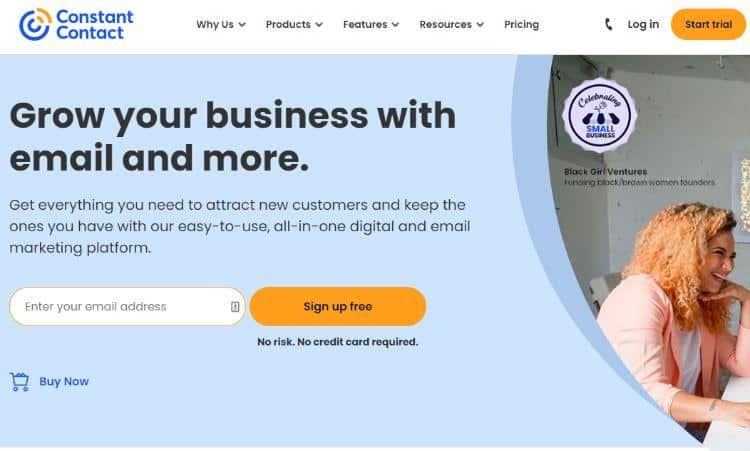The height and width of the screenshot is (451, 750).
Task: Open the Buy Now link
Action: point(64,382)
